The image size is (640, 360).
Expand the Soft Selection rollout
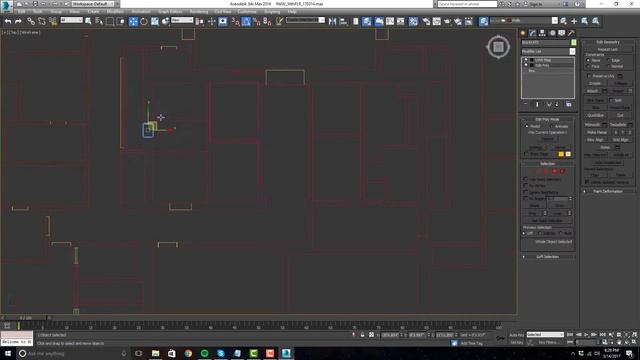point(548,257)
